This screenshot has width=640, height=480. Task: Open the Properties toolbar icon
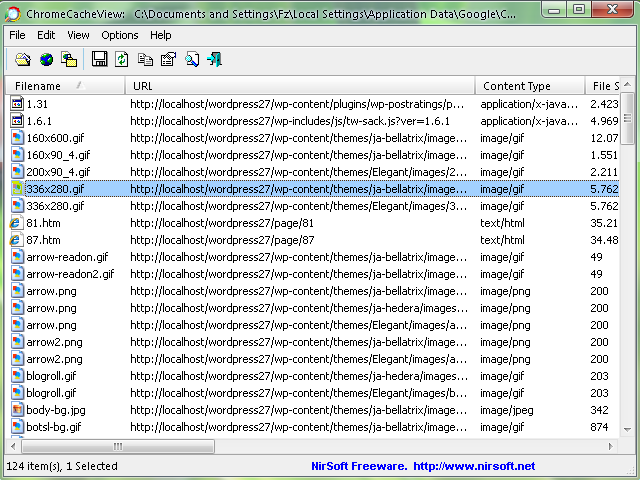click(x=168, y=60)
